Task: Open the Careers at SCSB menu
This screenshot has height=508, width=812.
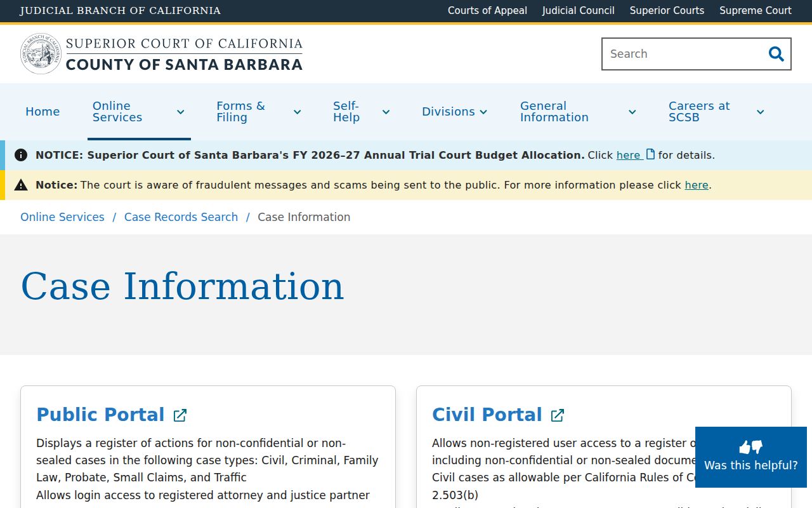Action: coord(699,112)
